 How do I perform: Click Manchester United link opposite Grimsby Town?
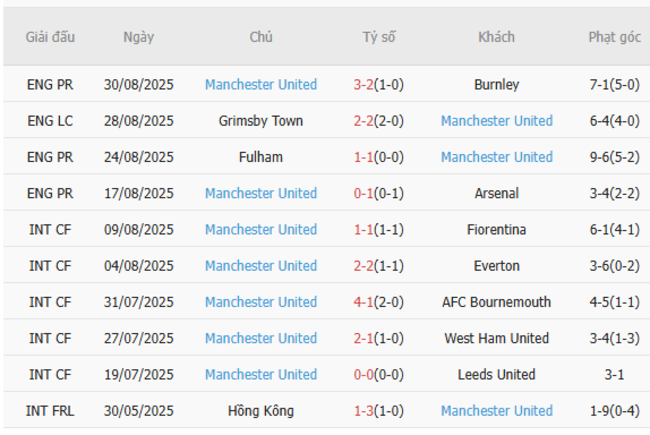pos(496,121)
